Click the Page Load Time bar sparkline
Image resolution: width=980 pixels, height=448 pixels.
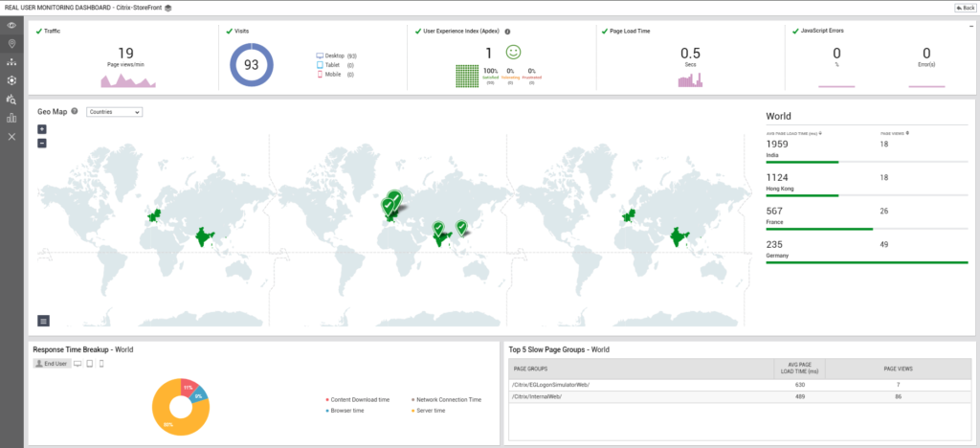(691, 80)
